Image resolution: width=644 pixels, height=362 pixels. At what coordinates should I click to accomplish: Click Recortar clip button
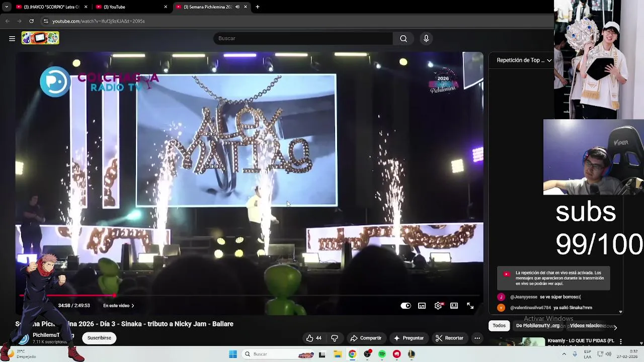[x=449, y=338]
